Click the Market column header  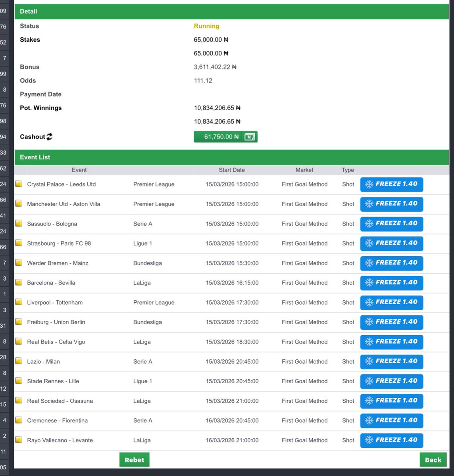click(x=304, y=170)
